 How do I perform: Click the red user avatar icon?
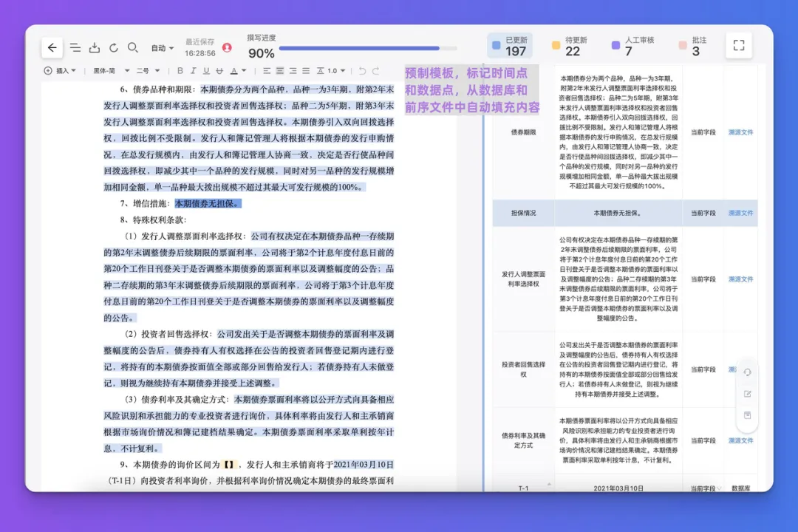coord(227,47)
